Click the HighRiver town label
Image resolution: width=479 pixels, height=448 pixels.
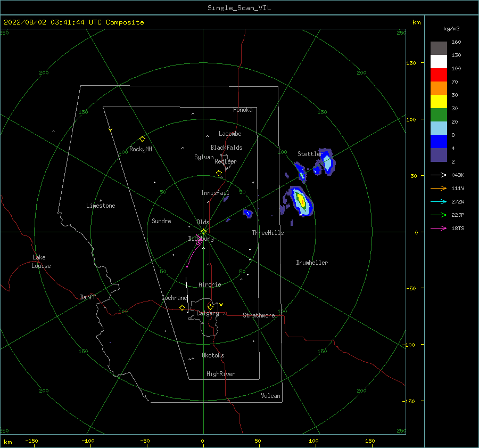tap(221, 374)
